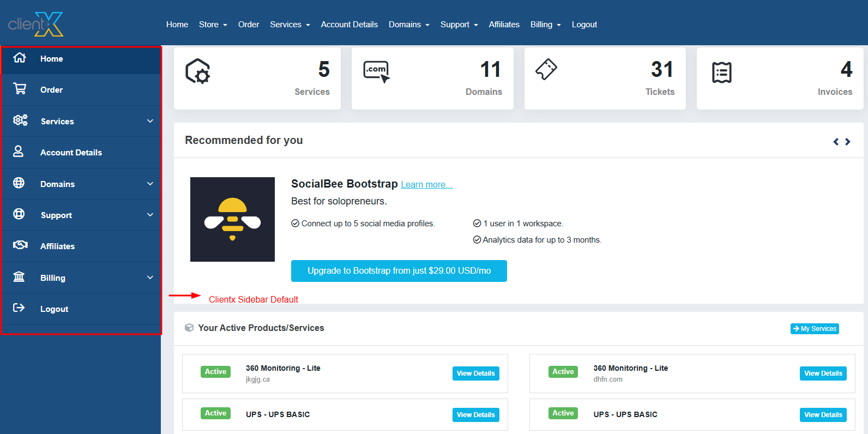Image resolution: width=868 pixels, height=434 pixels.
Task: Click the Tickets stat card icon
Action: pyautogui.click(x=546, y=70)
